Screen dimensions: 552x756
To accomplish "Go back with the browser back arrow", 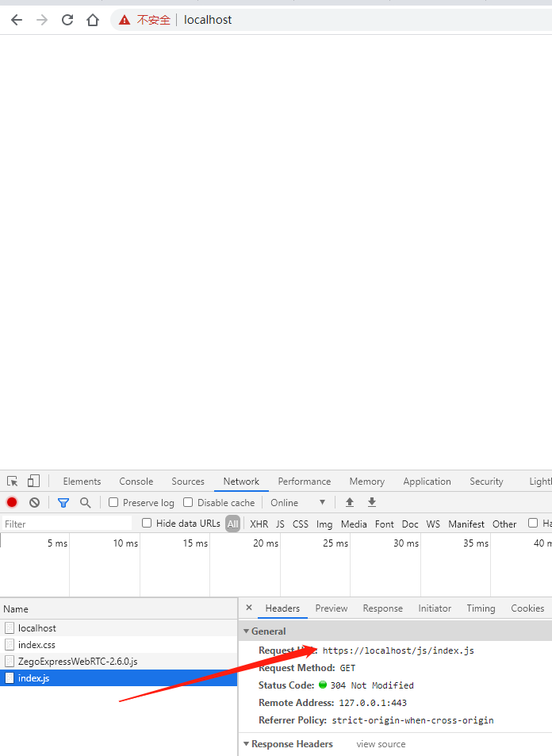I will 17,20.
